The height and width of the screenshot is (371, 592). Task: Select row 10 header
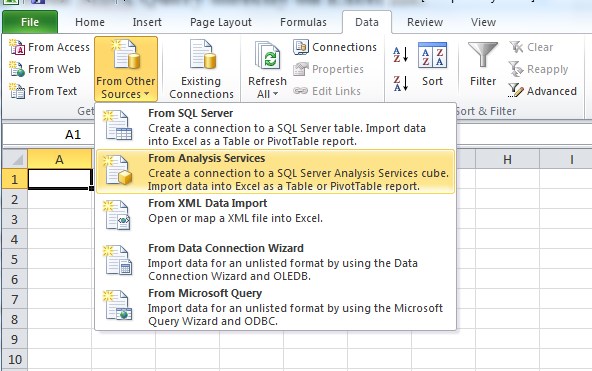tap(15, 359)
